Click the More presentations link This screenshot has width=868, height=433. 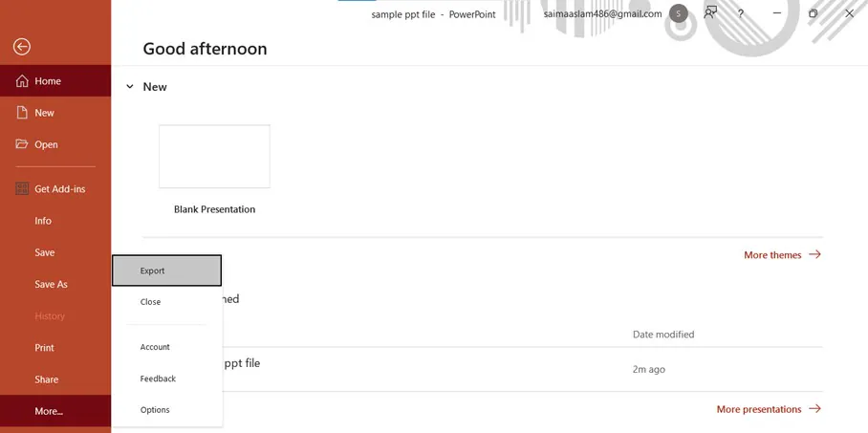point(768,409)
